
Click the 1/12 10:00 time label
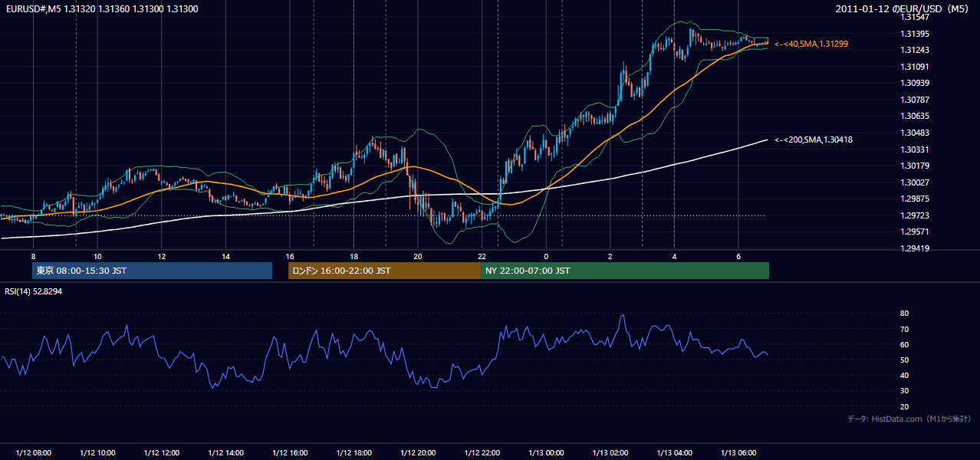(x=97, y=453)
